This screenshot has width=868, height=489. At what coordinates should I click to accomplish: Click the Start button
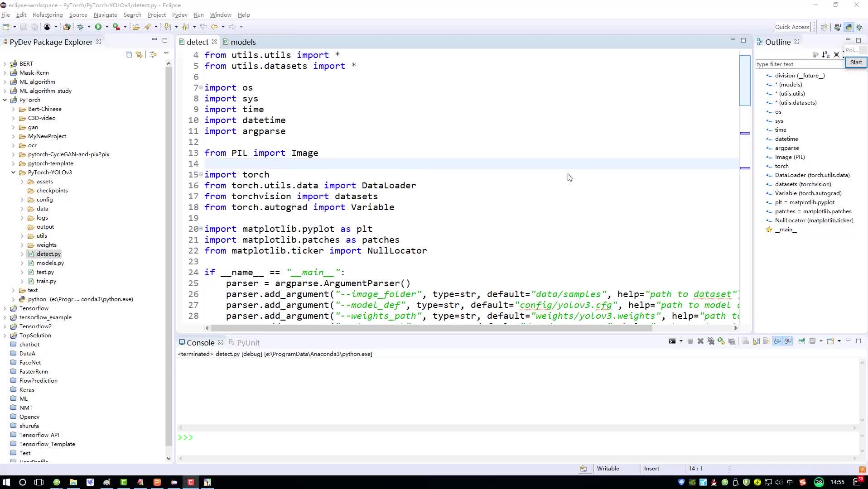click(856, 62)
